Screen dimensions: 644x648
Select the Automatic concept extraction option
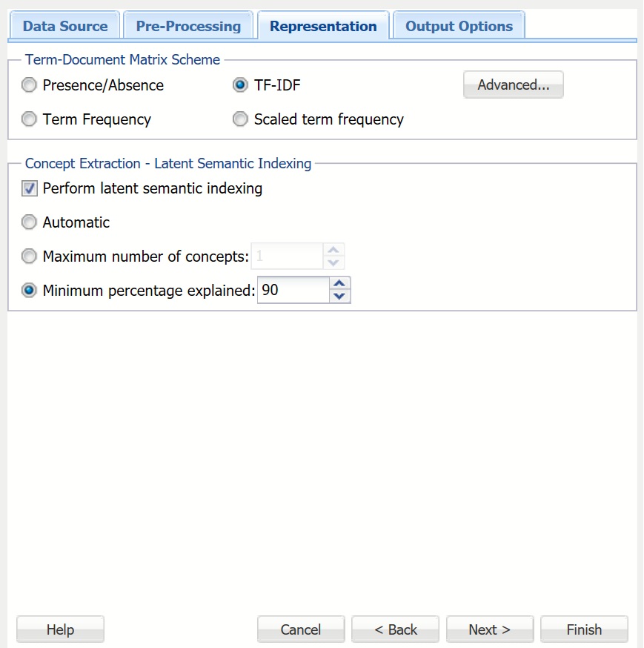pos(29,222)
